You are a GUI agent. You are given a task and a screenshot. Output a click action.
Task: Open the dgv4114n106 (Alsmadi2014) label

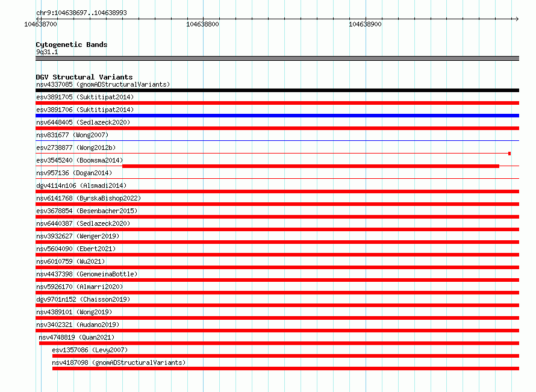pyautogui.click(x=81, y=185)
